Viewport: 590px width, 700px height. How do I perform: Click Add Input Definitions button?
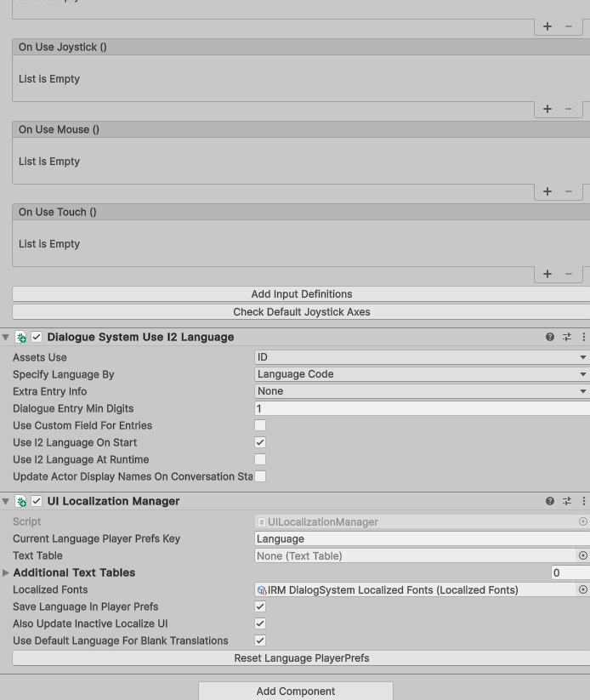(x=301, y=294)
